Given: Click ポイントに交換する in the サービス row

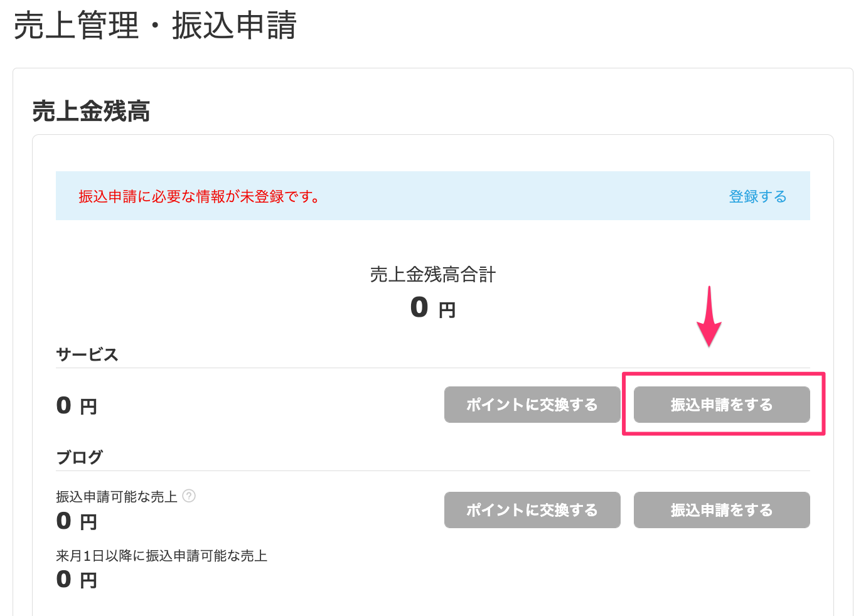Looking at the screenshot, I should [x=532, y=405].
